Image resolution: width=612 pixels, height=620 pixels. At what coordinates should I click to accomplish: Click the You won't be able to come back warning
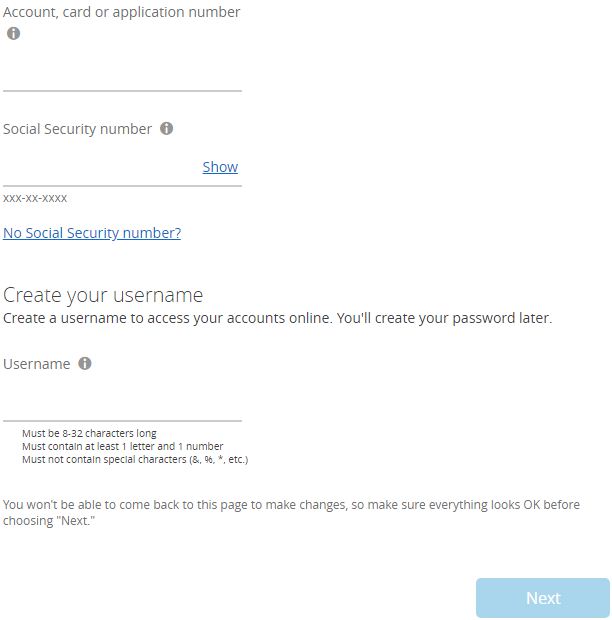coord(291,512)
